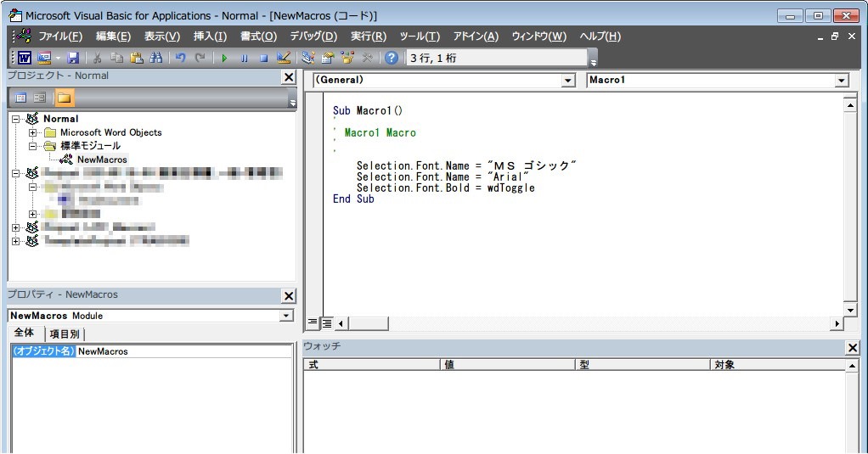Viewport: 868px width, 454px height.
Task: Open Properties Window toolbar icon
Action: point(328,58)
